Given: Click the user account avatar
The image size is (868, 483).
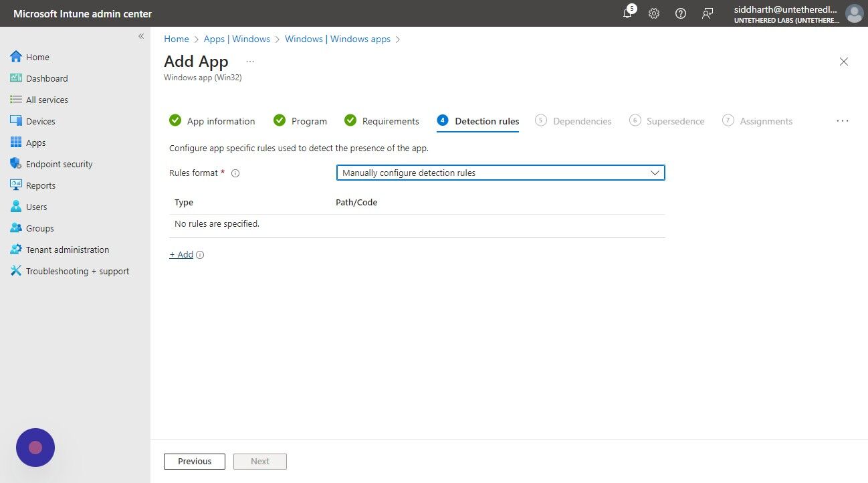Looking at the screenshot, I should pyautogui.click(x=855, y=13).
